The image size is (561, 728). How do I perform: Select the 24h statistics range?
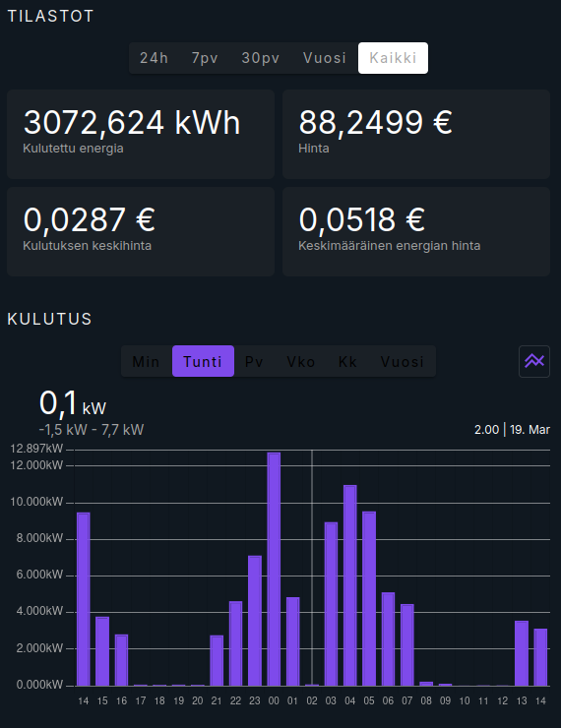(x=154, y=58)
